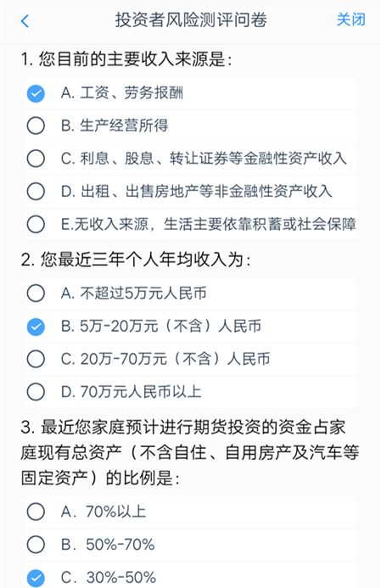Select B. 50%-70% ratio option

tap(190, 545)
